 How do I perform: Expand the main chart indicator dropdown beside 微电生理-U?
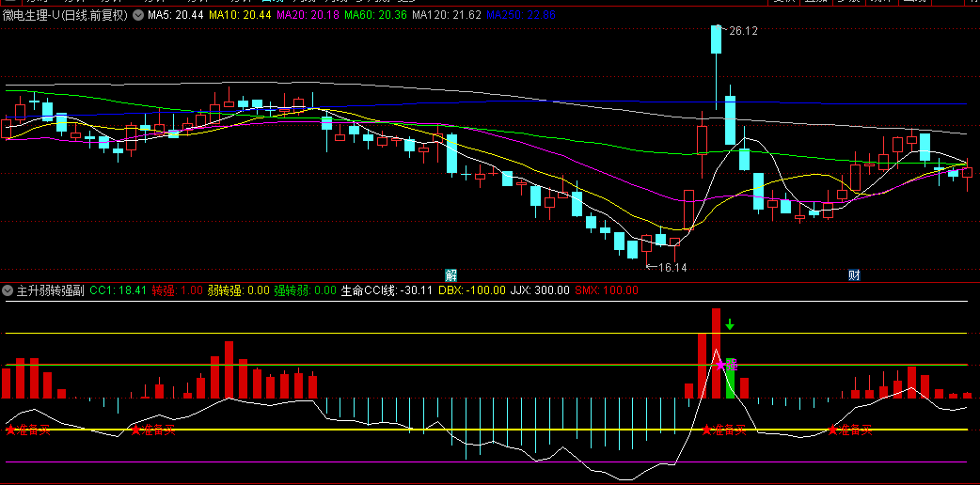[x=137, y=15]
